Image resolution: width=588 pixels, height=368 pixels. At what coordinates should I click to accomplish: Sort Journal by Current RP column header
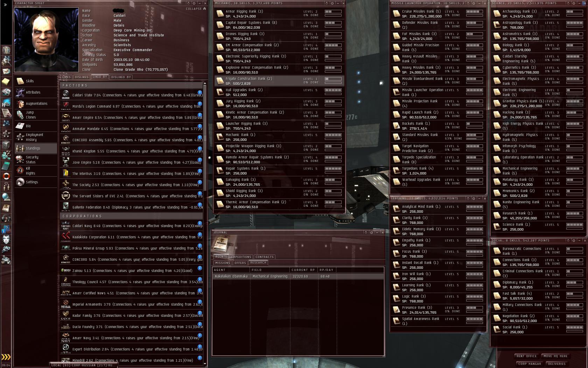(303, 270)
